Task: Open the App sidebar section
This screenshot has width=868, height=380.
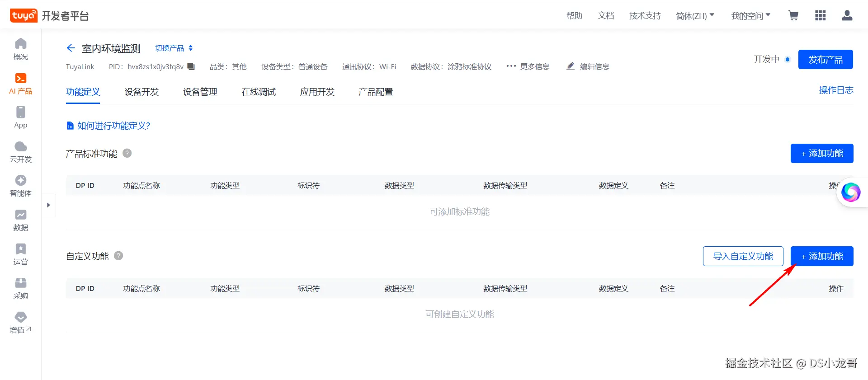Action: 21,117
